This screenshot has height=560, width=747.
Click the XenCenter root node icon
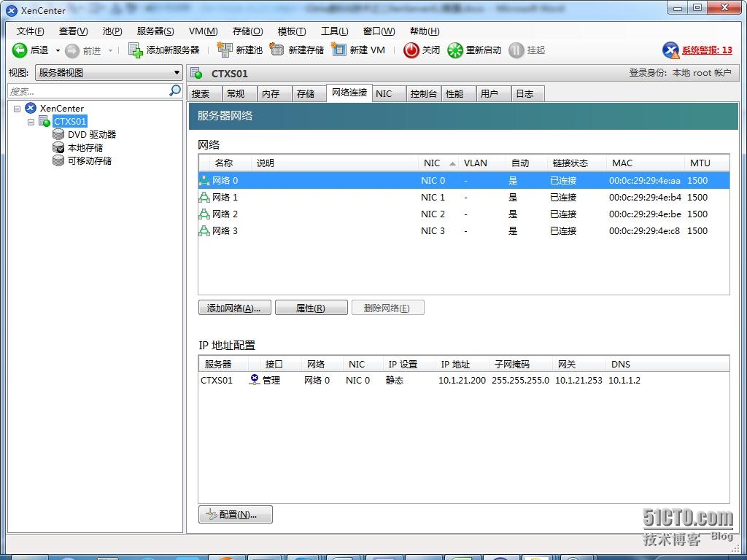[31, 108]
